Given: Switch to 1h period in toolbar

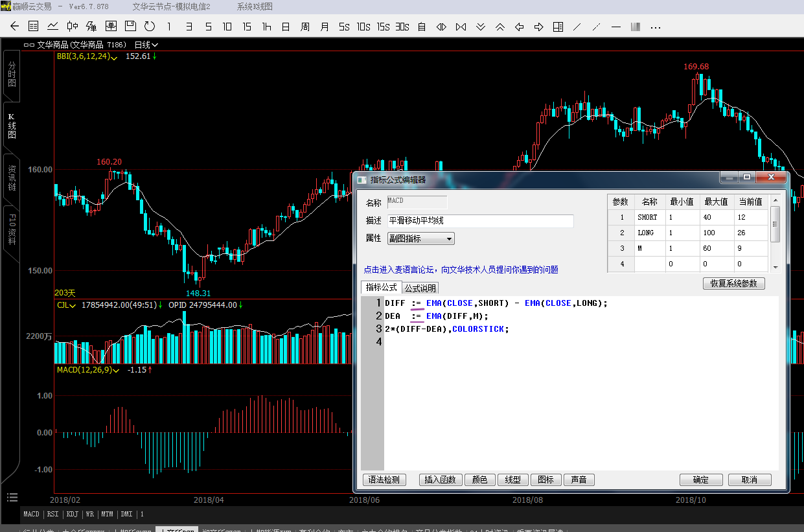Looking at the screenshot, I should (266, 27).
